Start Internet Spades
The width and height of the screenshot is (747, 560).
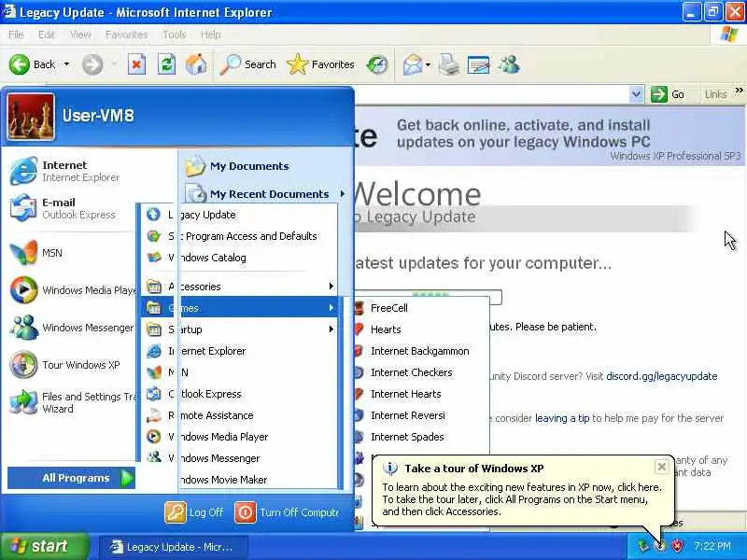click(421, 437)
